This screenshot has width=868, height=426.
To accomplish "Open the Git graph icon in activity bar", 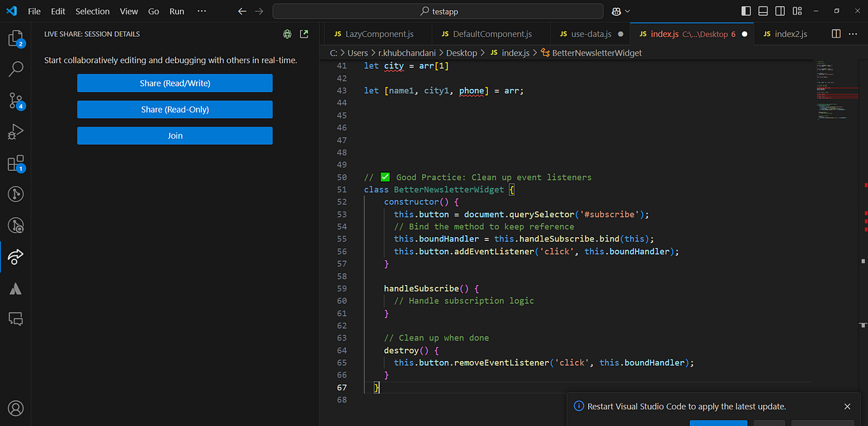I will (16, 194).
